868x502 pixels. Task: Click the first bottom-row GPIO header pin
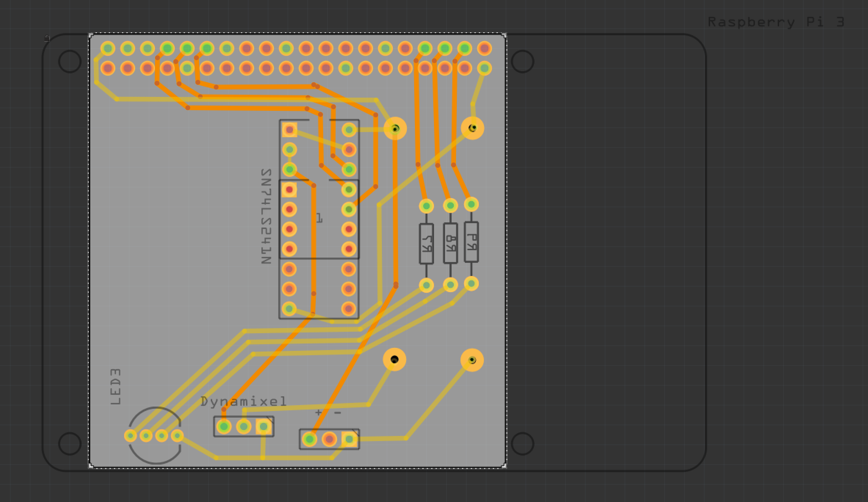coord(108,68)
